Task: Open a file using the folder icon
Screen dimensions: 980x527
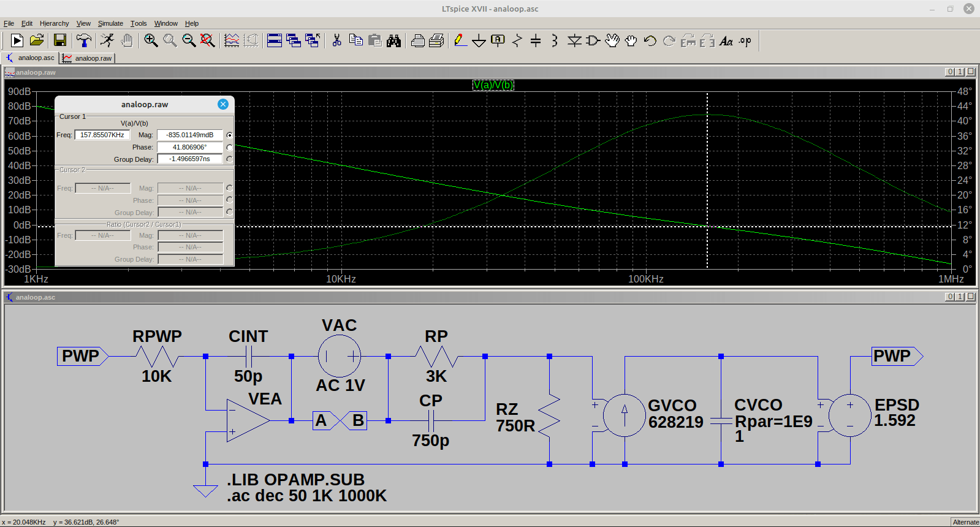Action: (x=37, y=40)
